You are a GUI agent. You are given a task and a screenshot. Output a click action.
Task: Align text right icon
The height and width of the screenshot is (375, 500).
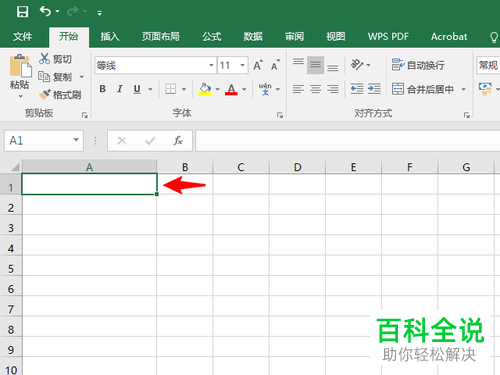tap(333, 89)
